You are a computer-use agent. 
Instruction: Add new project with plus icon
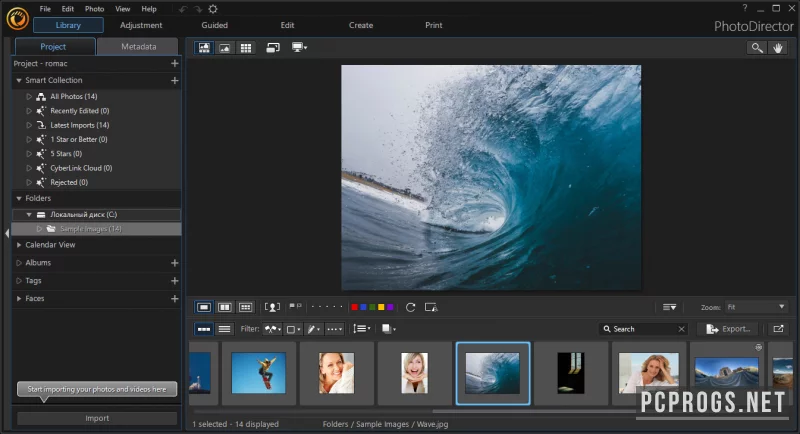174,63
